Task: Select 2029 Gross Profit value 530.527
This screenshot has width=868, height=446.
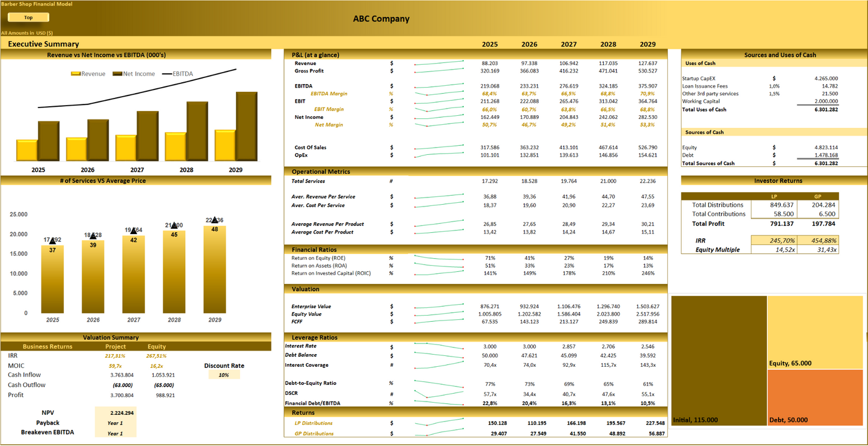Action: 648,71
